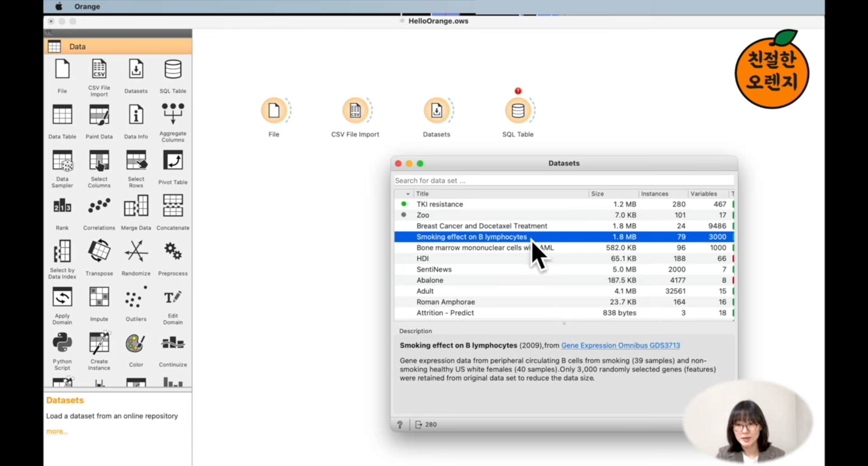Screen dimensions: 868x466
Task: Sort datasets by Variables column
Action: (x=708, y=194)
